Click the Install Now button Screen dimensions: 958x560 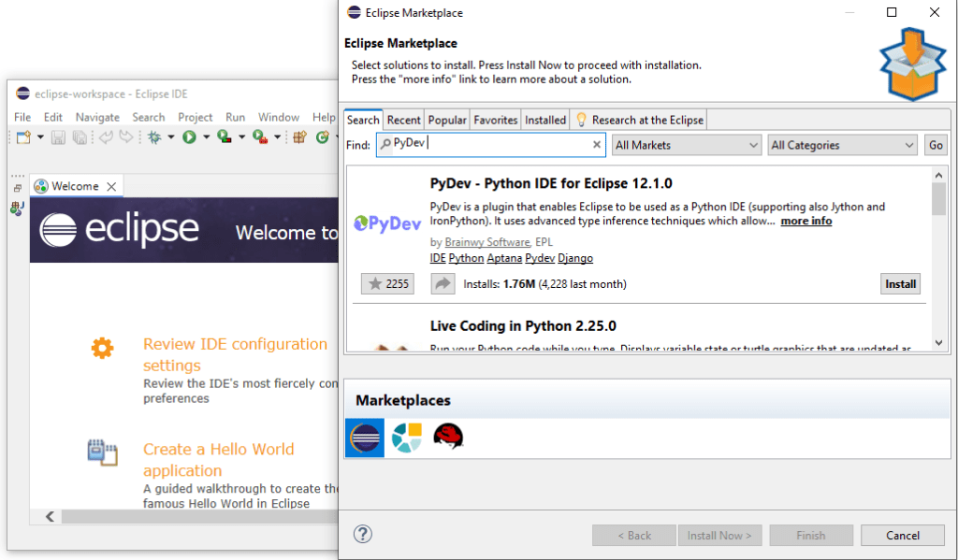(720, 536)
